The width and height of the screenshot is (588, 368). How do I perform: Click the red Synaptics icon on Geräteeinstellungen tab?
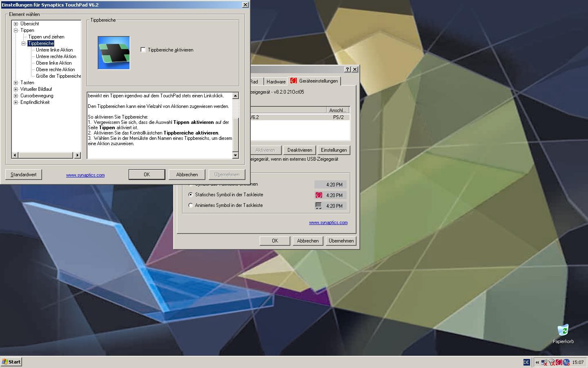tap(293, 81)
